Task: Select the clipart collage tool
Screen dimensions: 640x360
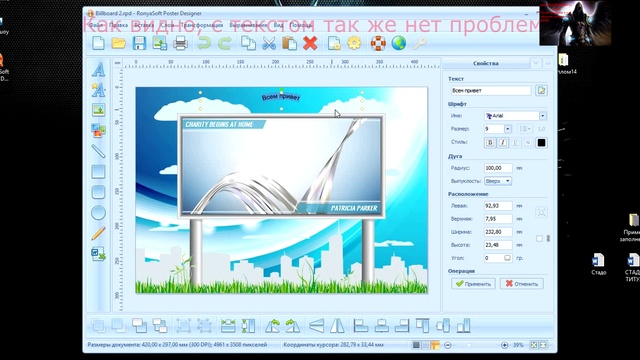Action: point(98,130)
